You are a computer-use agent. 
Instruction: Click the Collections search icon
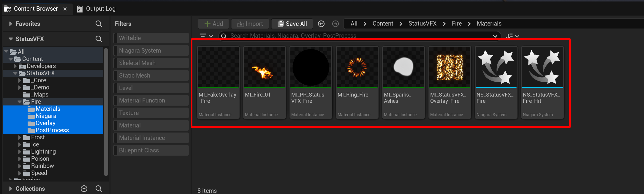[99, 189]
